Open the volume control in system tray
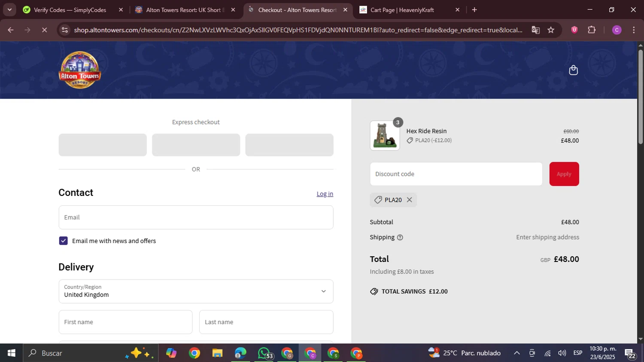This screenshot has width=644, height=362. coord(562,353)
